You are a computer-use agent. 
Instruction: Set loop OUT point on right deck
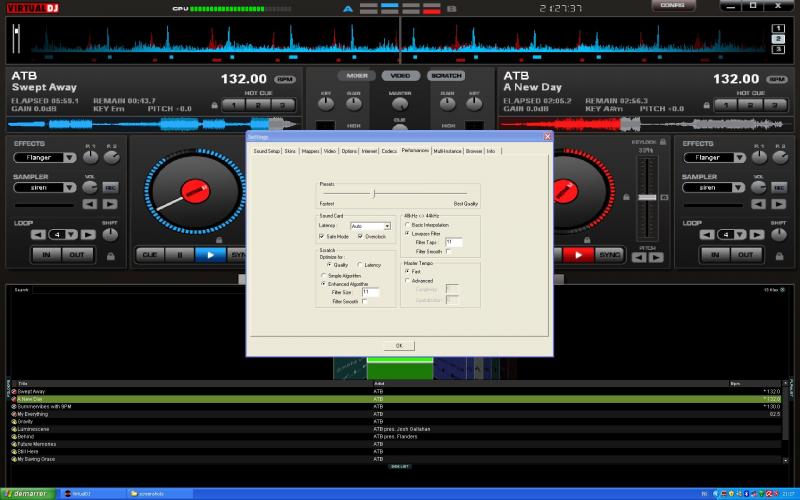pyautogui.click(x=745, y=255)
